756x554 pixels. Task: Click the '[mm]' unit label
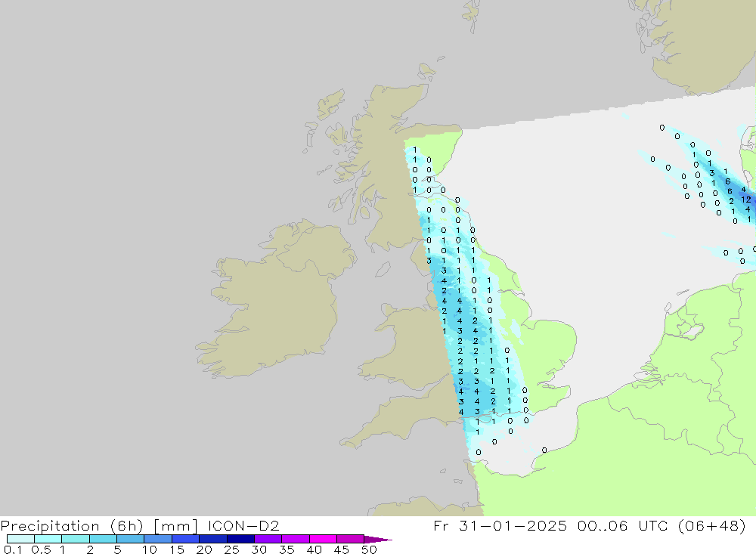175,525
